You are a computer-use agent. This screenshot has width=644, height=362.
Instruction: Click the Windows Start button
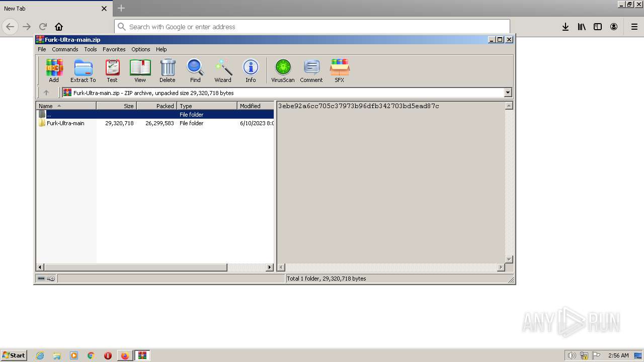tap(14, 355)
